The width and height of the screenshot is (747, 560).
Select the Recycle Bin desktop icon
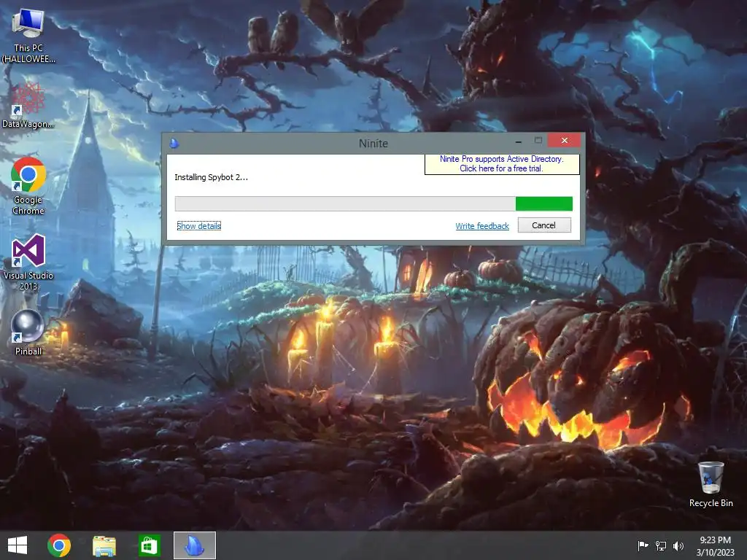tap(711, 484)
